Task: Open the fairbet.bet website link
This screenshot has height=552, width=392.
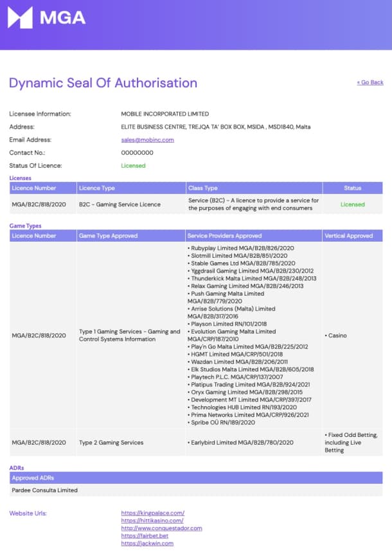Action: pyautogui.click(x=145, y=536)
